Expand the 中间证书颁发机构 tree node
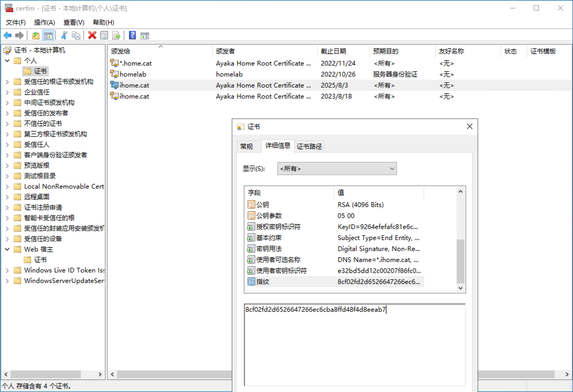 tap(7, 103)
